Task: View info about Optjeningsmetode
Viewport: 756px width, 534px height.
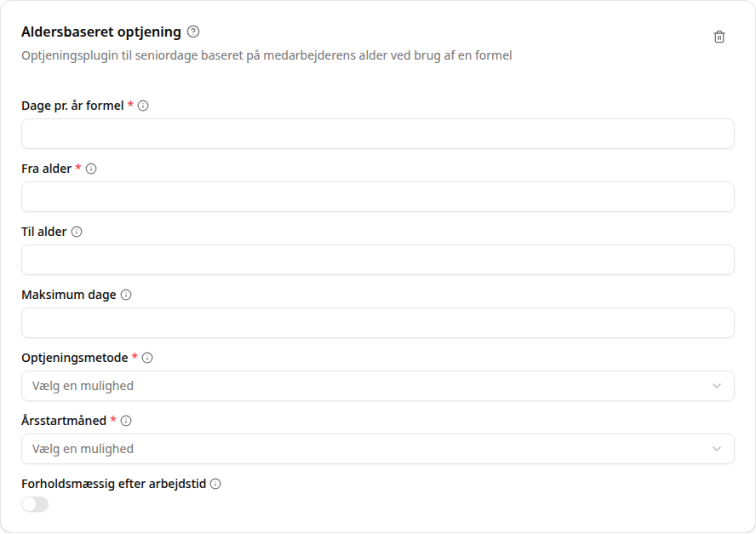Action: (146, 358)
